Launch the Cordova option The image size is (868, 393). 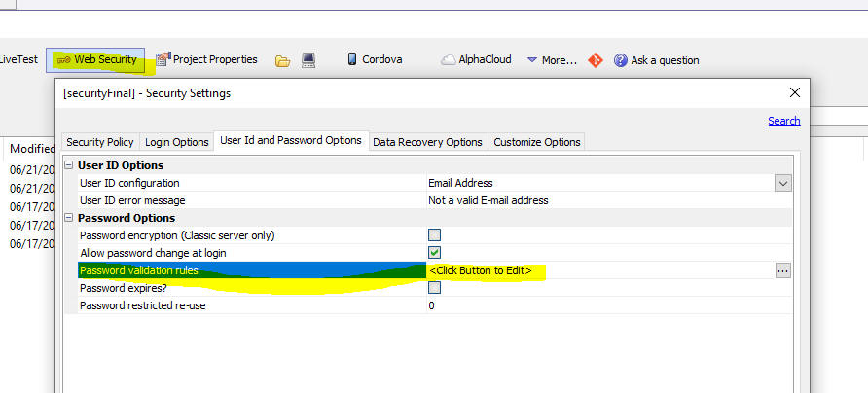[x=375, y=59]
